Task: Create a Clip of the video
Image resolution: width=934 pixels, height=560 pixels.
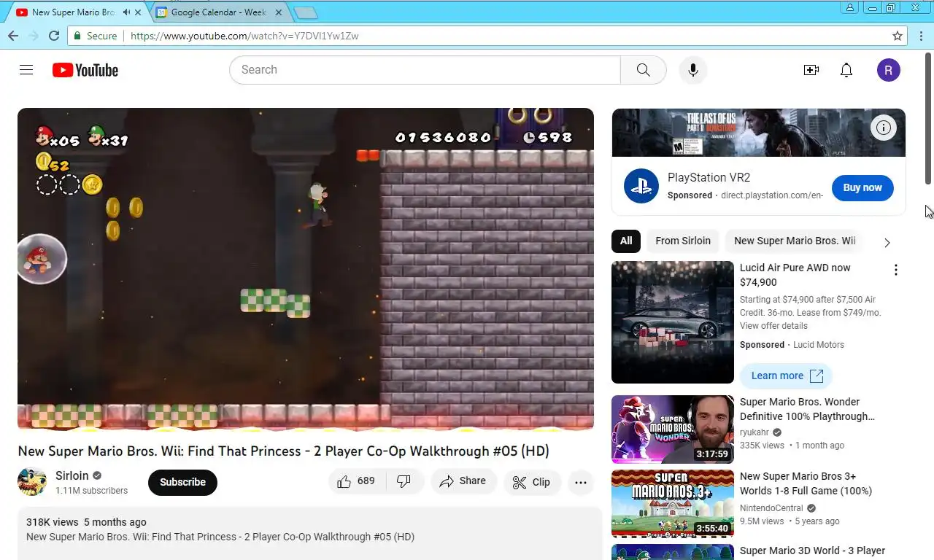Action: coord(531,482)
